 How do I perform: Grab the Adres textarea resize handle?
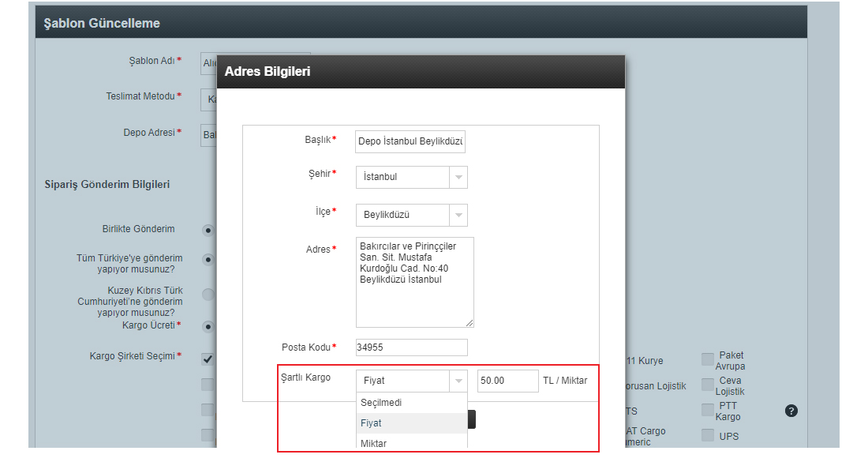pyautogui.click(x=470, y=323)
